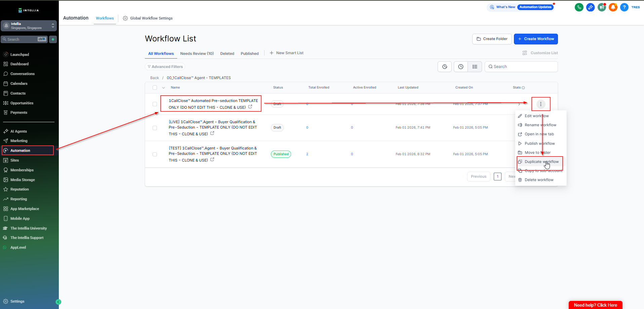Image resolution: width=644 pixels, height=309 pixels.
Task: Switch to Needs Review (10) tab
Action: (x=197, y=54)
